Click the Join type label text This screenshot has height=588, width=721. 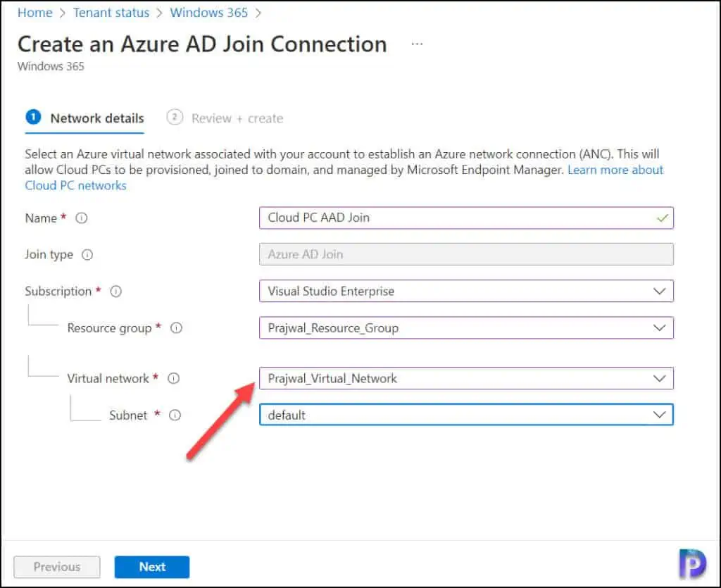coord(49,255)
